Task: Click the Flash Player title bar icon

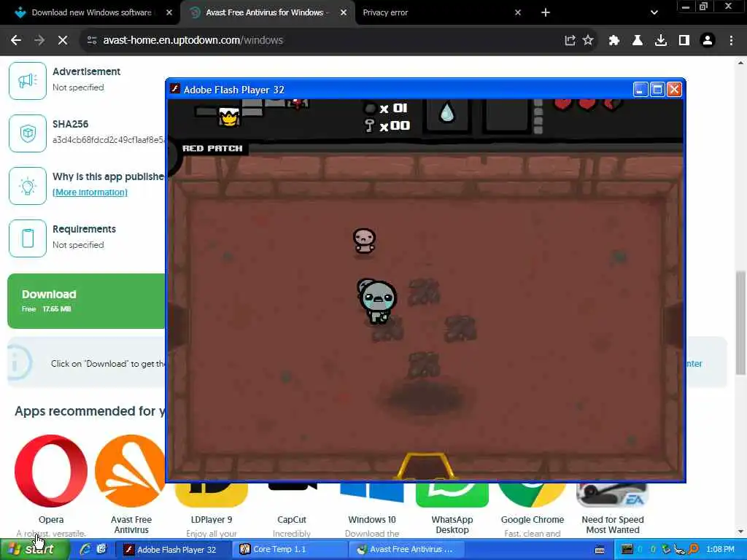Action: pos(175,89)
